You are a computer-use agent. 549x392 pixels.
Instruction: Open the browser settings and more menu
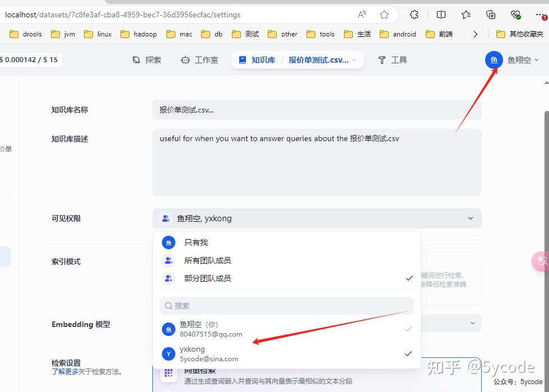point(541,15)
